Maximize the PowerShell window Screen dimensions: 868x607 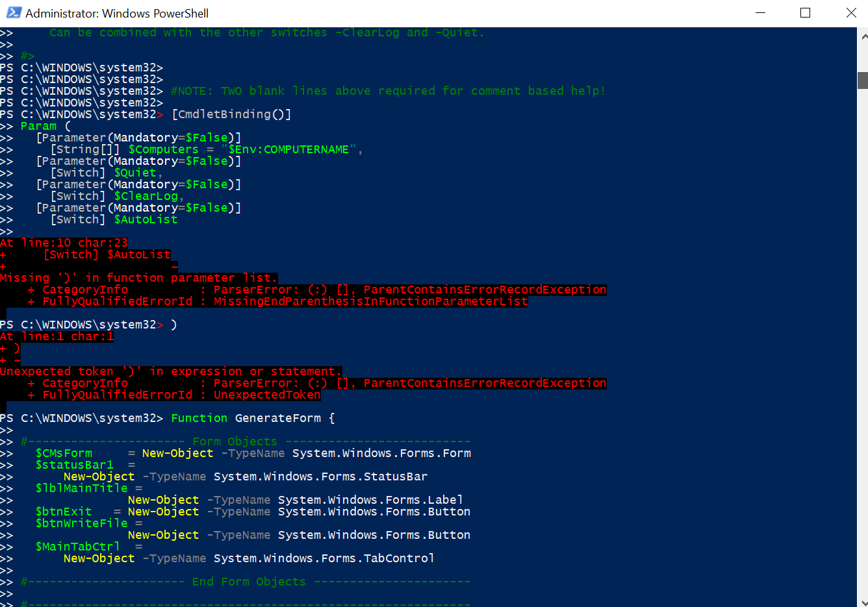(805, 13)
